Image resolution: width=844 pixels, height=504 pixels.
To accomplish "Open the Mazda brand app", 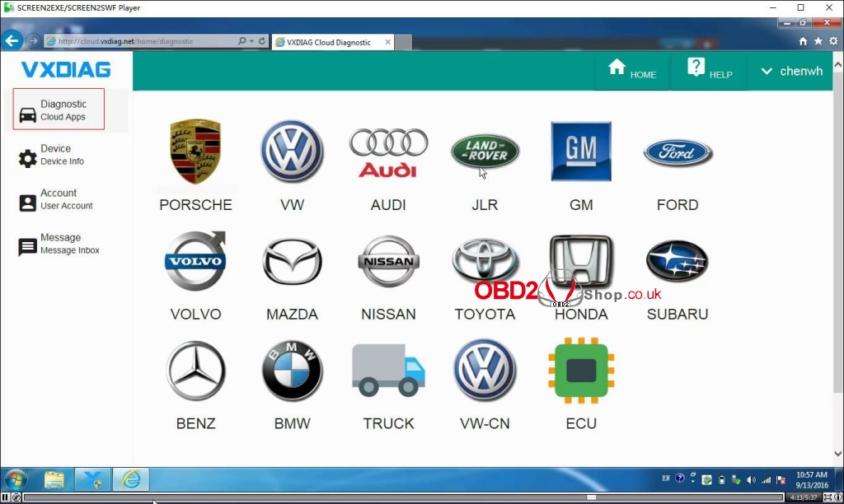I will (x=292, y=262).
